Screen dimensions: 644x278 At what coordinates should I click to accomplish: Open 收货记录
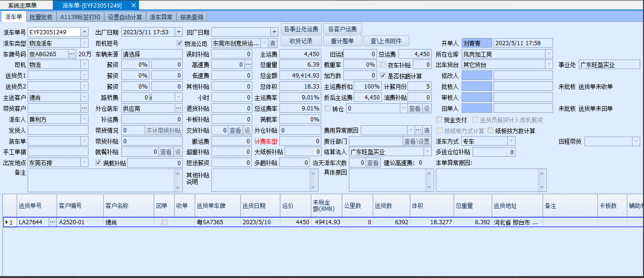coord(301,41)
